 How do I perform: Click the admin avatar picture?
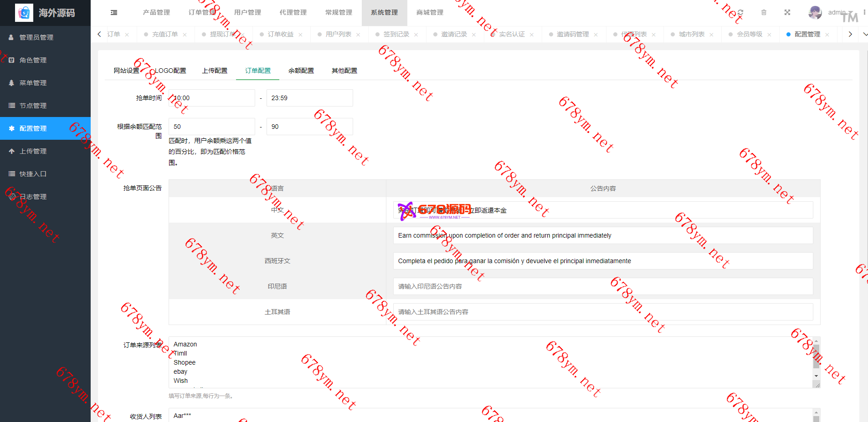(x=815, y=13)
